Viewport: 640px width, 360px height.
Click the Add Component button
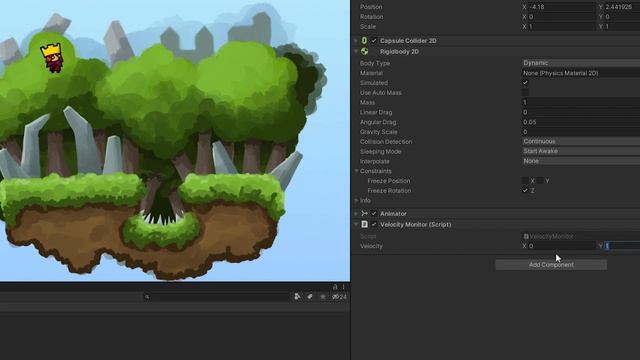(x=551, y=264)
